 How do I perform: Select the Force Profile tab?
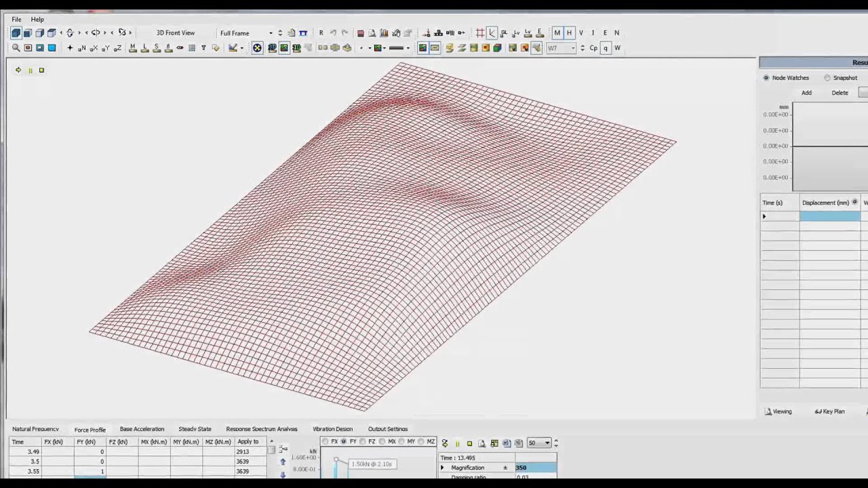tap(90, 430)
